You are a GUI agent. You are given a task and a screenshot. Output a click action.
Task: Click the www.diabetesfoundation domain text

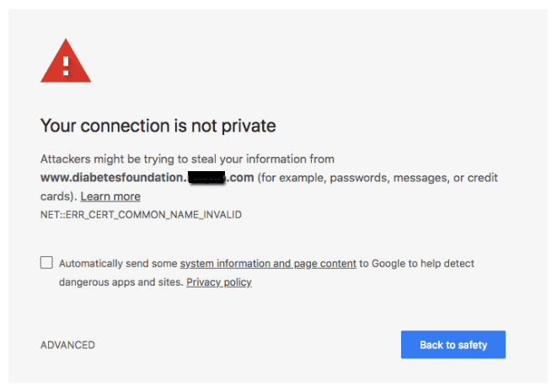pyautogui.click(x=112, y=178)
